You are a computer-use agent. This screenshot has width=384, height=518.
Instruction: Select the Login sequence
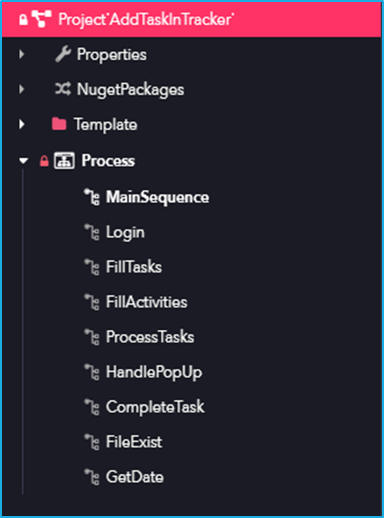tap(125, 232)
